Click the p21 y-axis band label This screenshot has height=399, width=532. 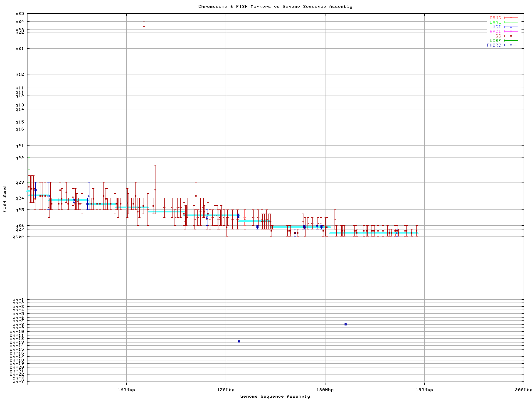point(20,49)
